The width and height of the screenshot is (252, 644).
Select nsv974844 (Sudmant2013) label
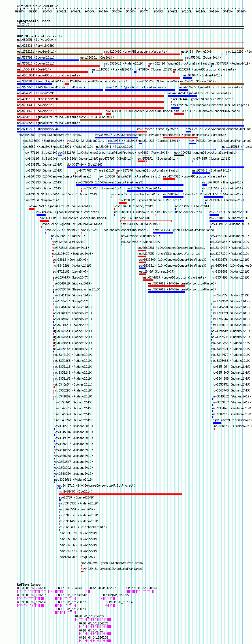coord(202,75)
